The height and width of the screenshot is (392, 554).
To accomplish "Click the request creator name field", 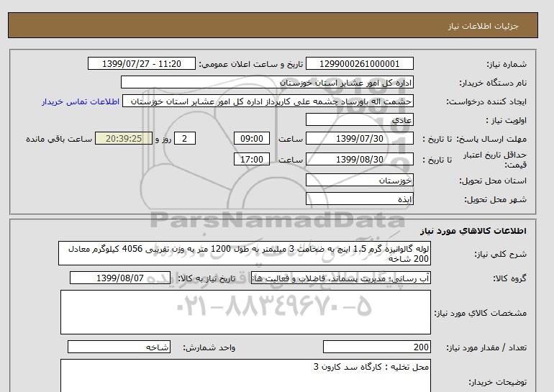I will pyautogui.click(x=268, y=101).
